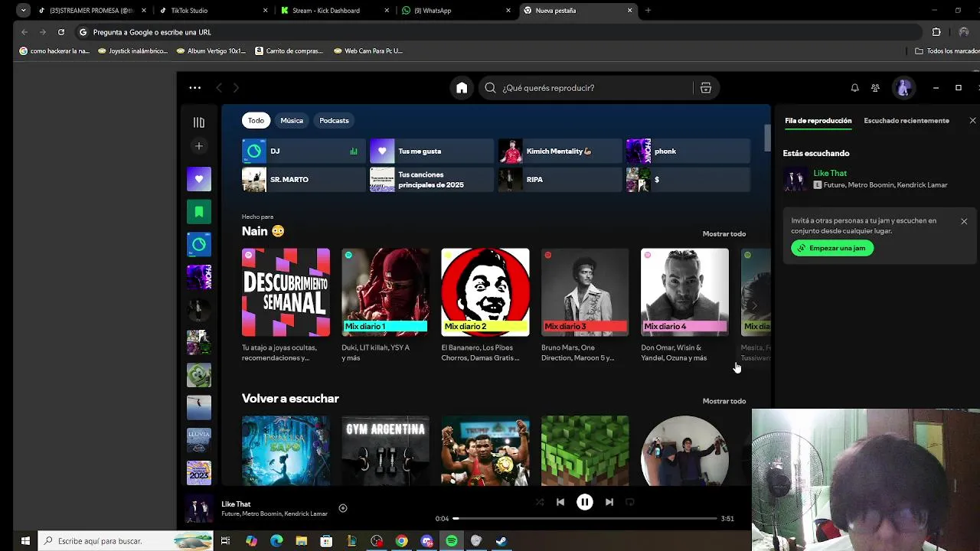Select the Todo filter chip
Screen dimensions: 980x551
tap(256, 121)
